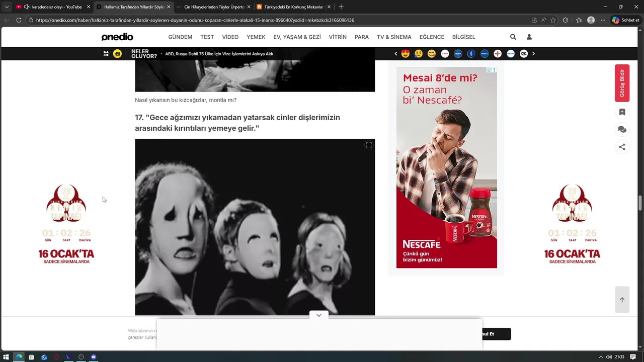The image size is (644, 362).
Task: Open the right Kemik Tarlası movie ad
Action: [x=572, y=224]
